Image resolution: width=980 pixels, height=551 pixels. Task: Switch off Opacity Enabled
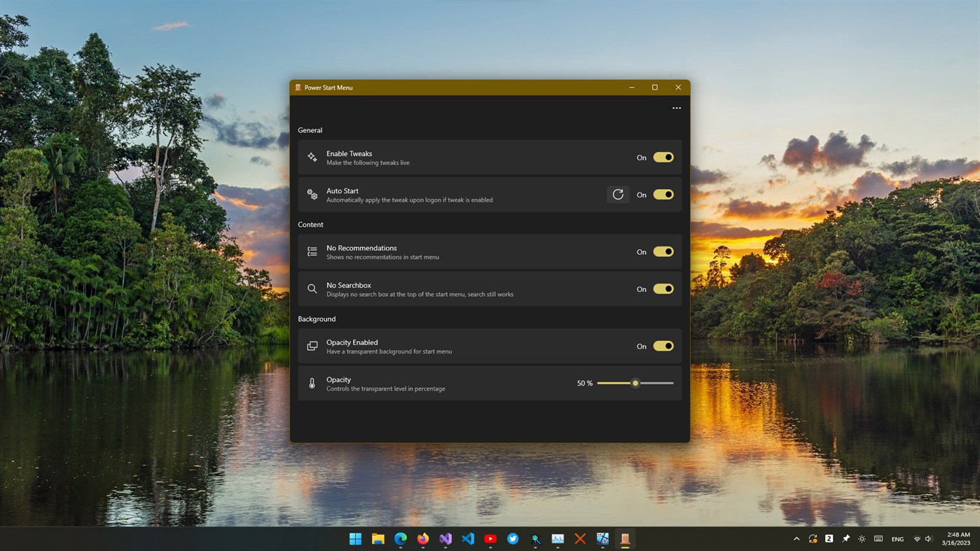[663, 345]
